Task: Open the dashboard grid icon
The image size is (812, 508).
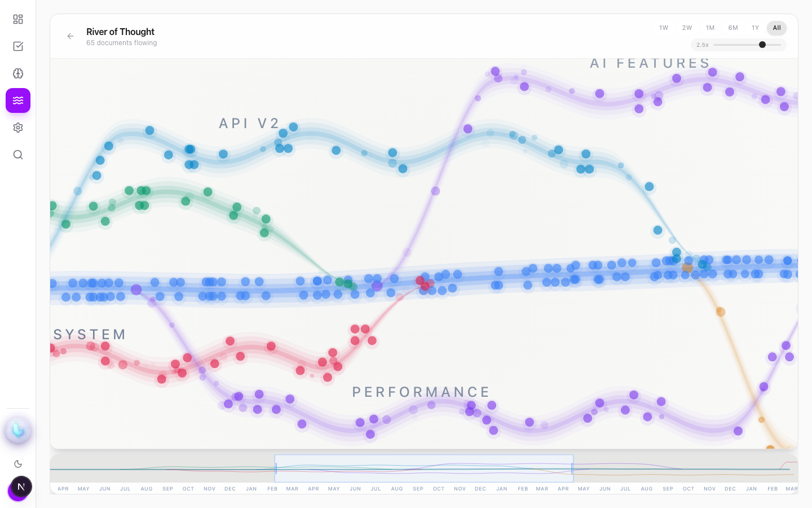Action: [18, 19]
